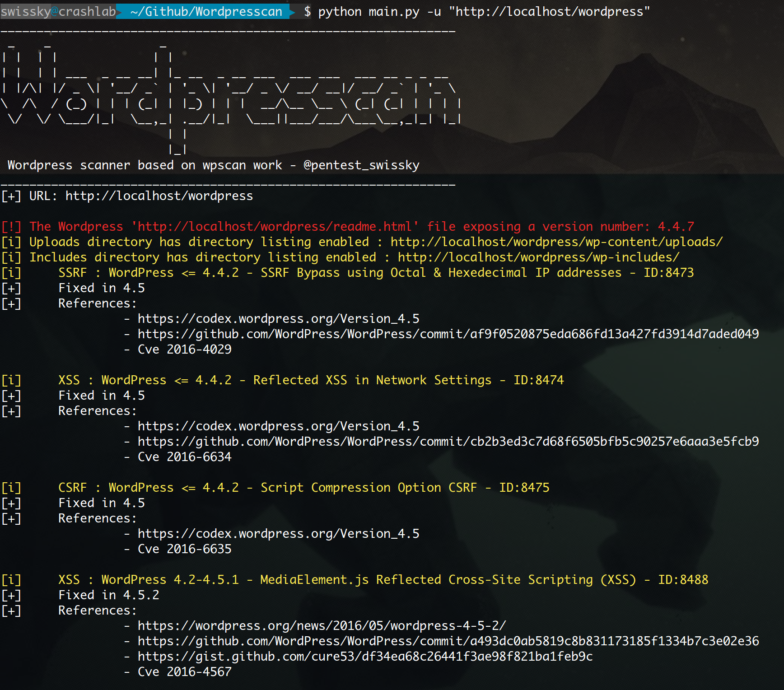Click the 'Cve 2016-6634' text
Screen dimensions: 784x690
[x=184, y=457]
